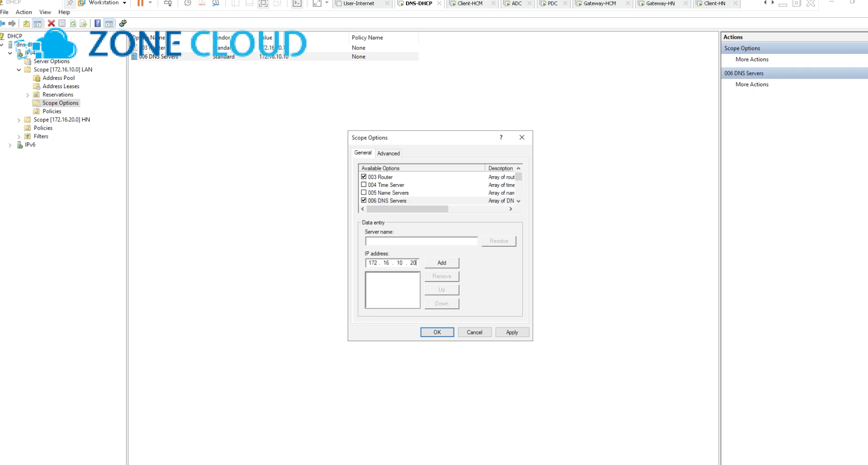
Task: Click Cancel in the Scope Options dialog
Action: pyautogui.click(x=475, y=332)
